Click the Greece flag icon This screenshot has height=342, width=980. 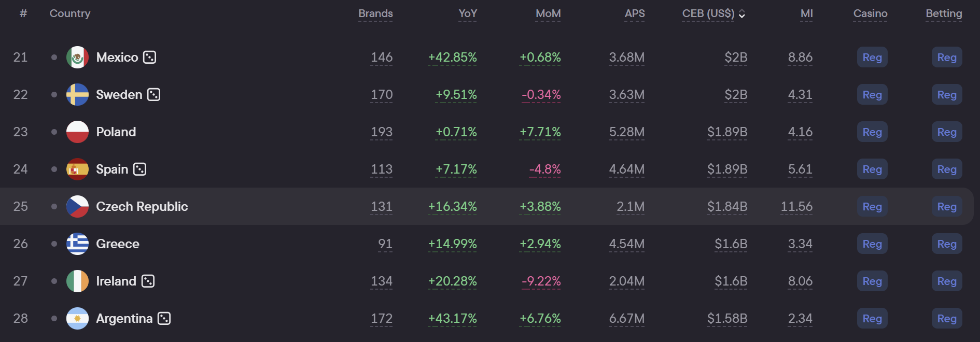click(77, 244)
